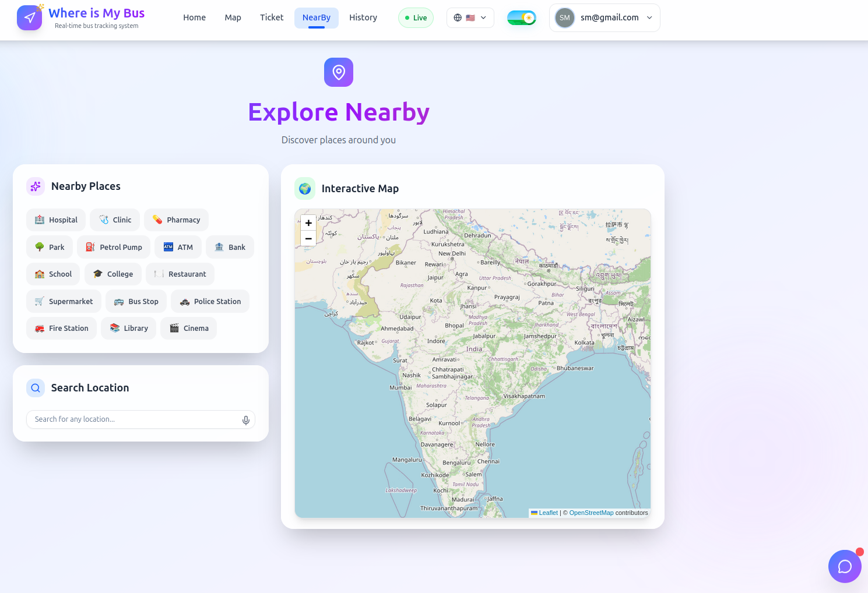Click the Petrol Pump category button

point(114,248)
